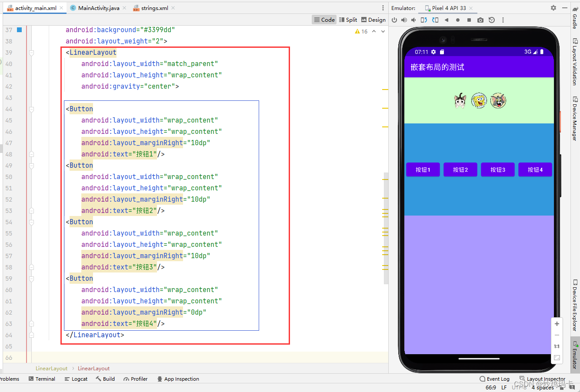Collapse the LinearLayout tag at line 39
The image size is (580, 392).
pyautogui.click(x=31, y=53)
